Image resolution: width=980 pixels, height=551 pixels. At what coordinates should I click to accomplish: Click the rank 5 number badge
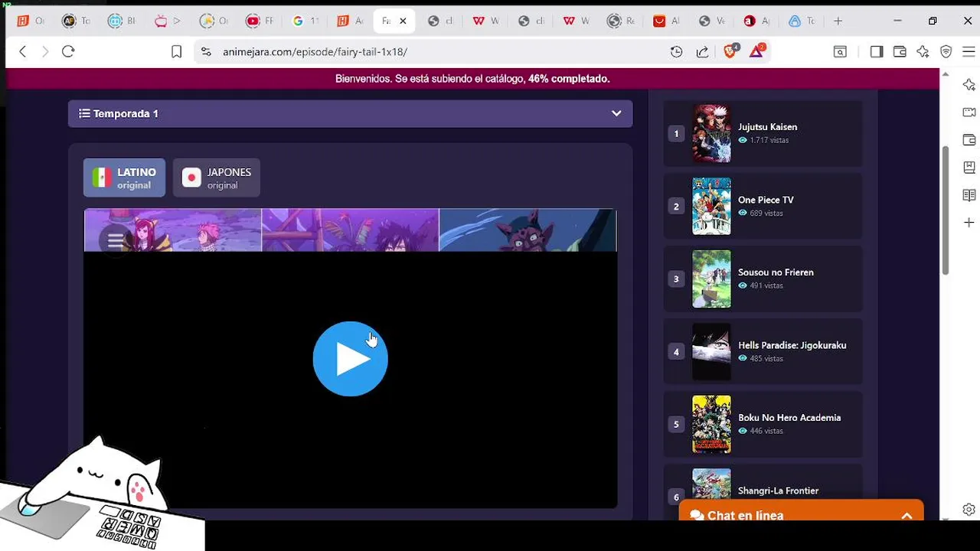[x=676, y=424]
